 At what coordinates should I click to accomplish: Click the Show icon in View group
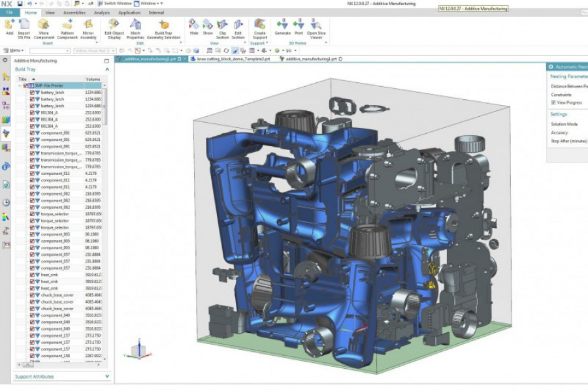coord(208,24)
